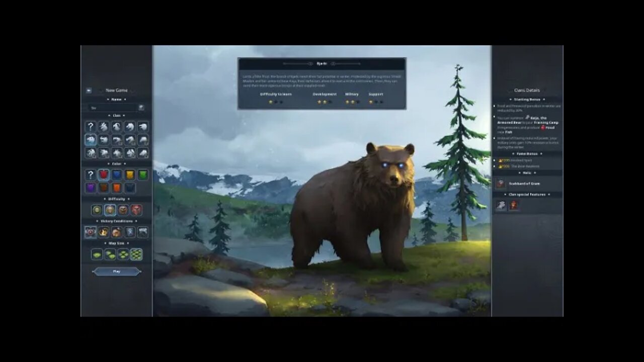The image size is (644, 362).
Task: Edit the player name field
Action: tap(113, 108)
